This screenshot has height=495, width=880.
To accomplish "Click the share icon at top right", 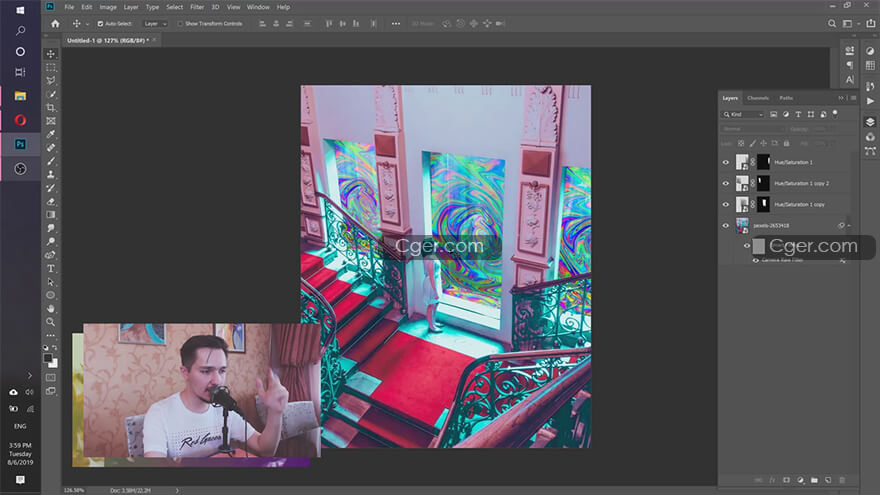I will click(870, 24).
